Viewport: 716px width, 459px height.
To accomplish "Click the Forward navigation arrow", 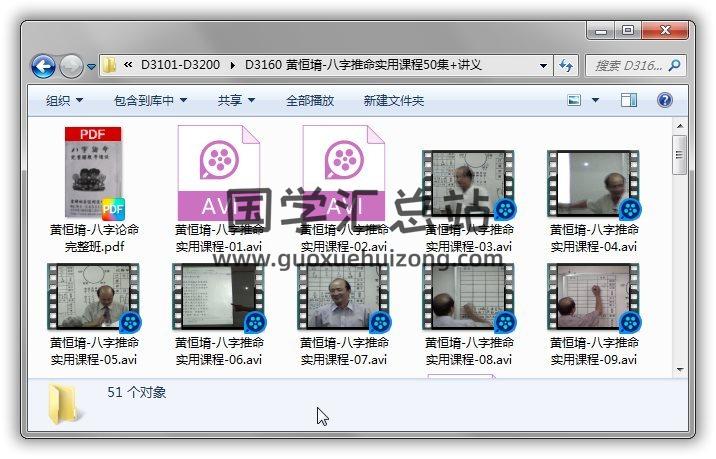I will (x=72, y=67).
